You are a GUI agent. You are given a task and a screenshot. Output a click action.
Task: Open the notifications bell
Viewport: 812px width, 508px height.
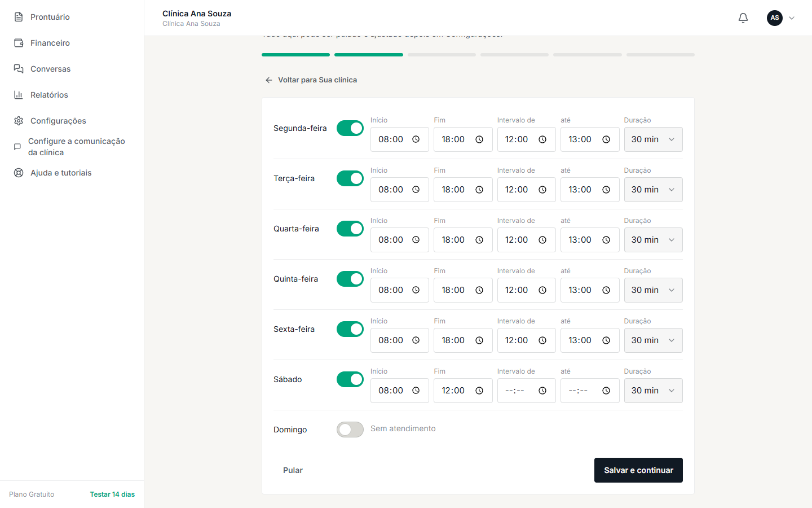(x=743, y=18)
